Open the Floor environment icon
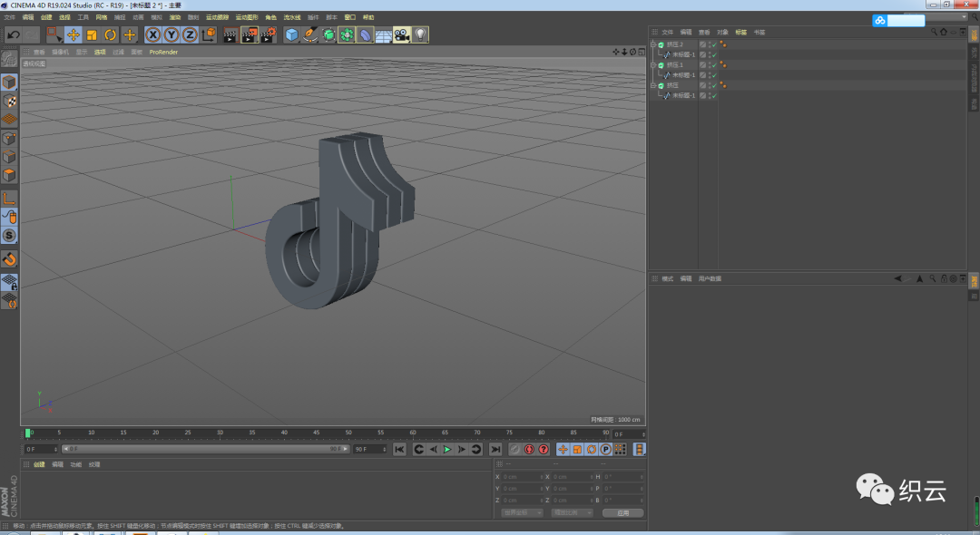Screen dimensions: 980x535 pyautogui.click(x=383, y=35)
